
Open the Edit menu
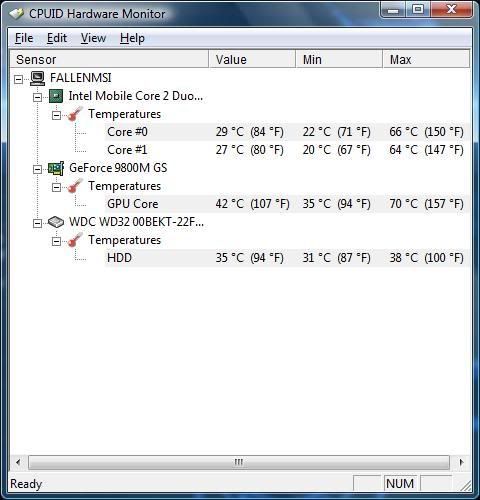coord(57,38)
